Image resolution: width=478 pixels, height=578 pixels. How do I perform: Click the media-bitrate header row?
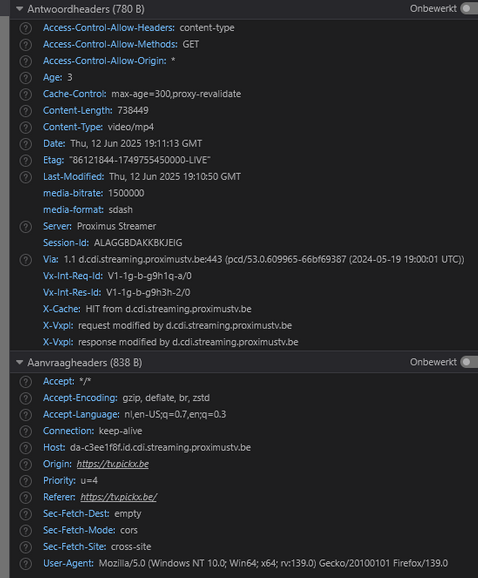coord(244,193)
